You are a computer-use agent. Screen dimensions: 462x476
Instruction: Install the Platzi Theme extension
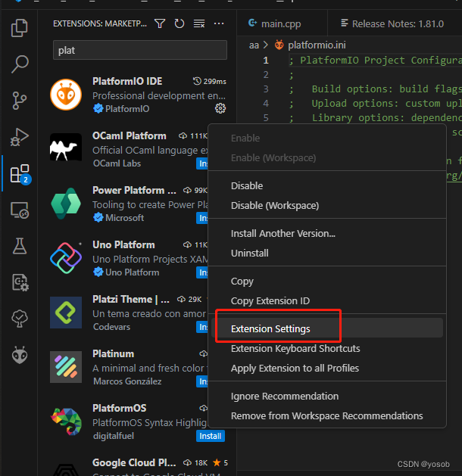tap(202, 327)
